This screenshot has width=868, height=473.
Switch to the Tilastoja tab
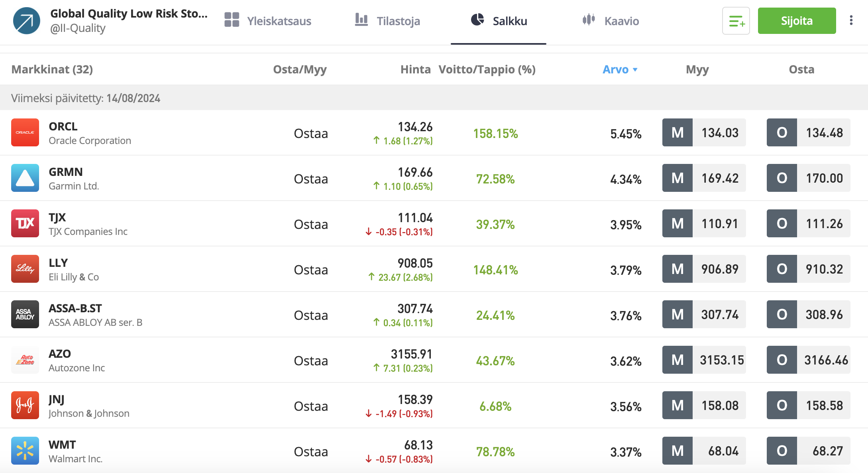[387, 21]
